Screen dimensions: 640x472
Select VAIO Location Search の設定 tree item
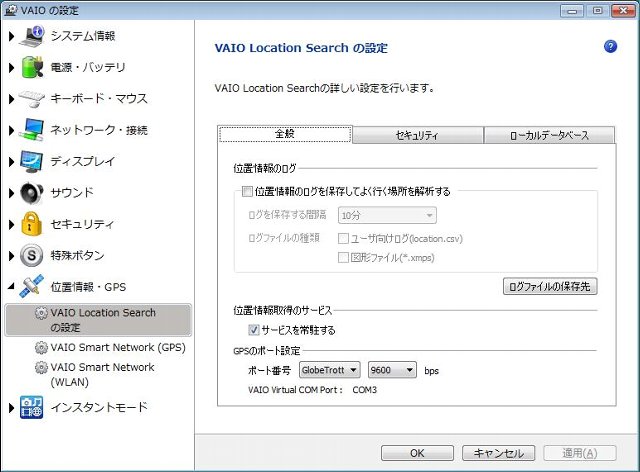(98, 320)
